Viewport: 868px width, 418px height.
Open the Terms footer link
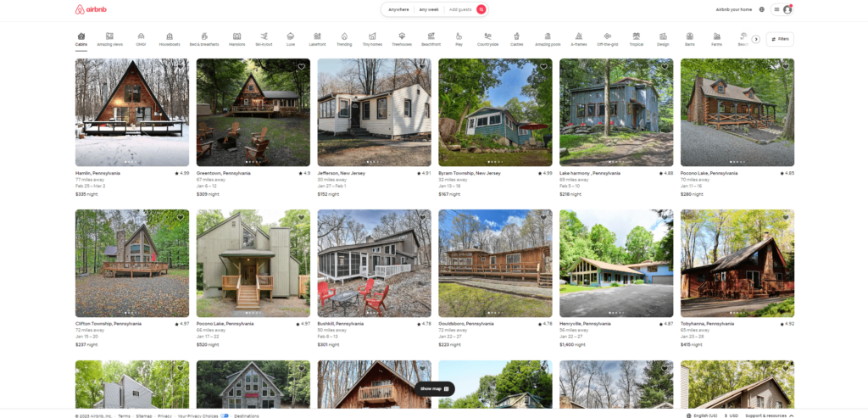[124, 415]
